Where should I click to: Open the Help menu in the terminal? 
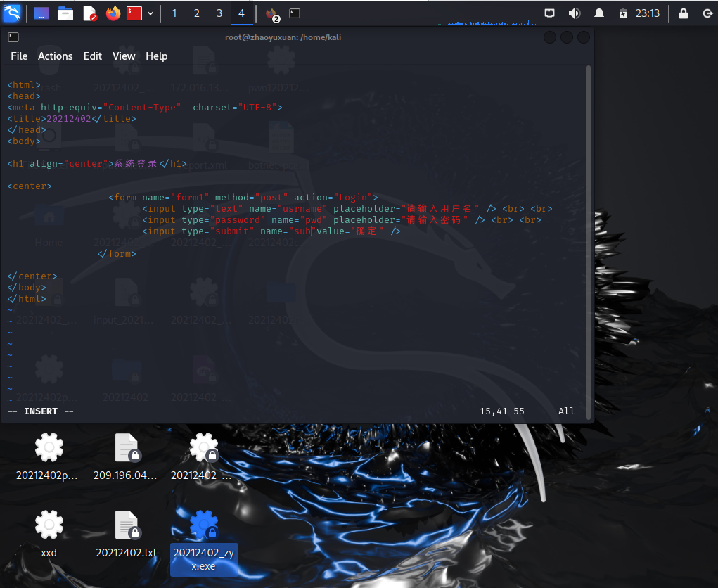point(156,56)
